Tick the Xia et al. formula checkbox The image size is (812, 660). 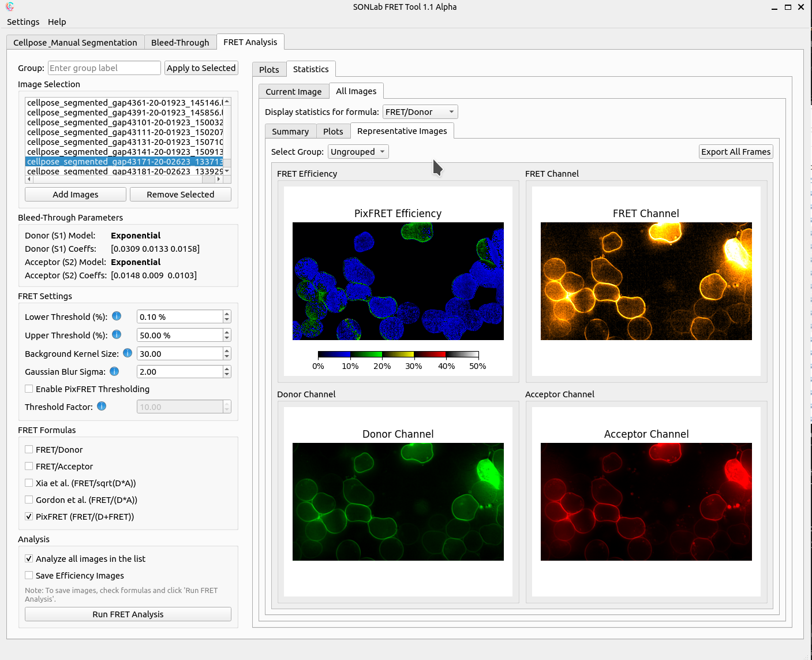[29, 483]
